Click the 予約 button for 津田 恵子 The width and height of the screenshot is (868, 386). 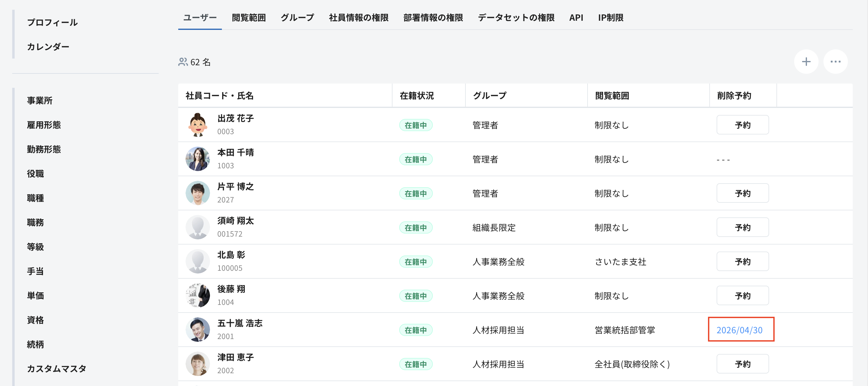click(x=742, y=364)
